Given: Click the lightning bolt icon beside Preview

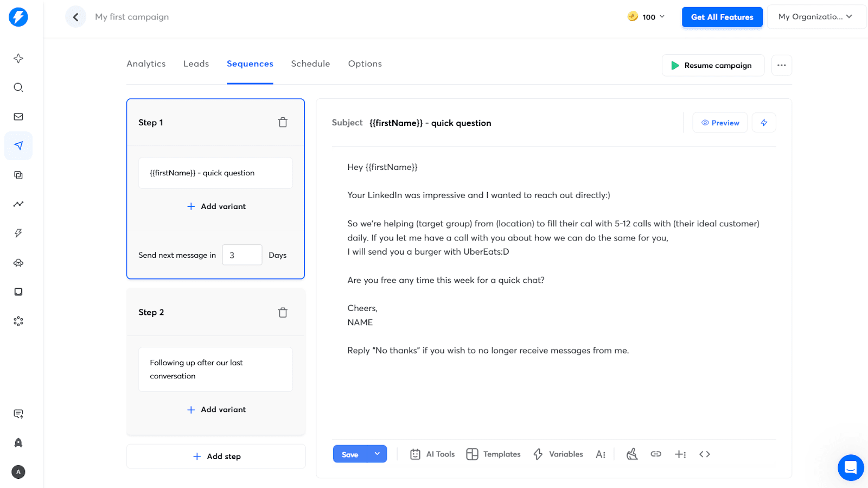Looking at the screenshot, I should [763, 123].
